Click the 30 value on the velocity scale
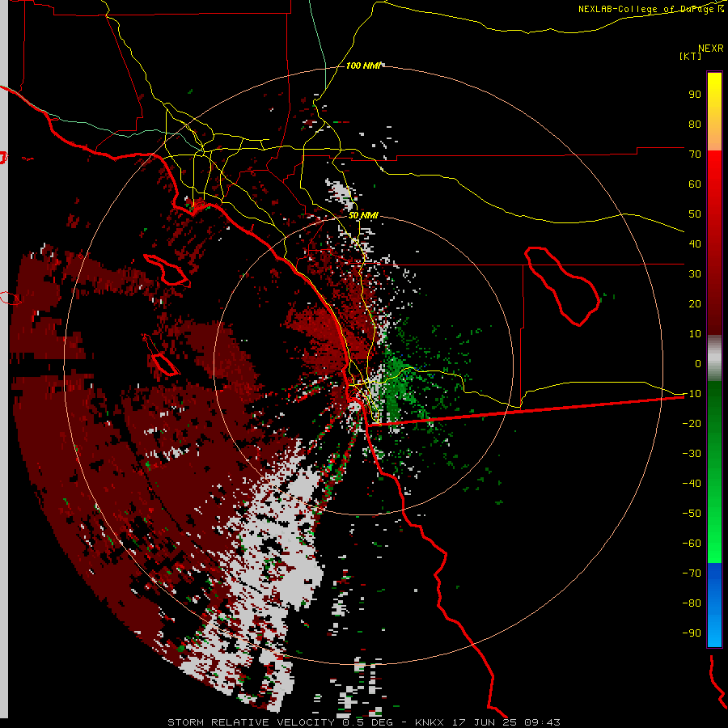 click(695, 274)
